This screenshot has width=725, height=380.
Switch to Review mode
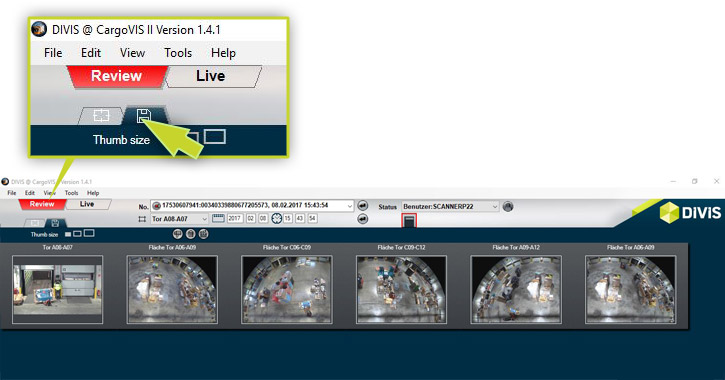[x=42, y=204]
